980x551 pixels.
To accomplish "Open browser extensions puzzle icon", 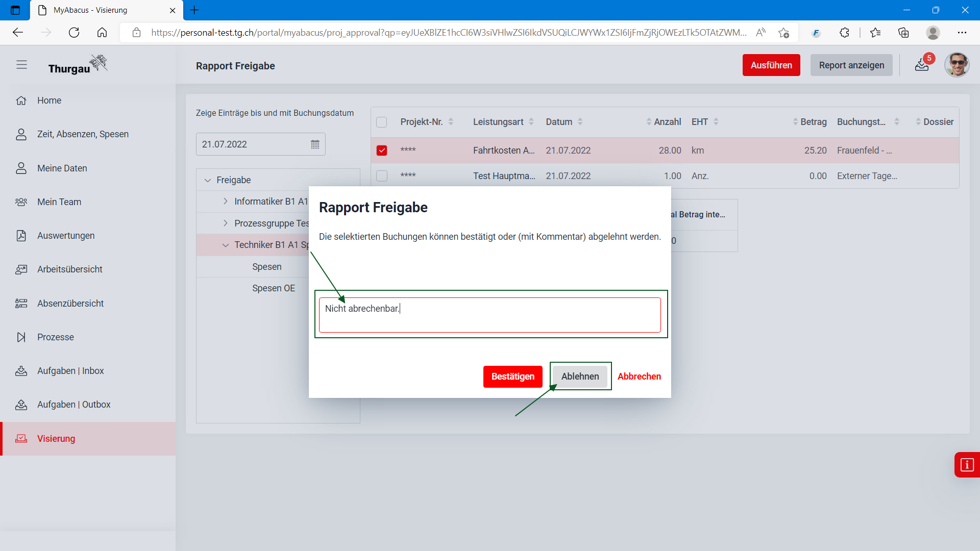I will [844, 33].
